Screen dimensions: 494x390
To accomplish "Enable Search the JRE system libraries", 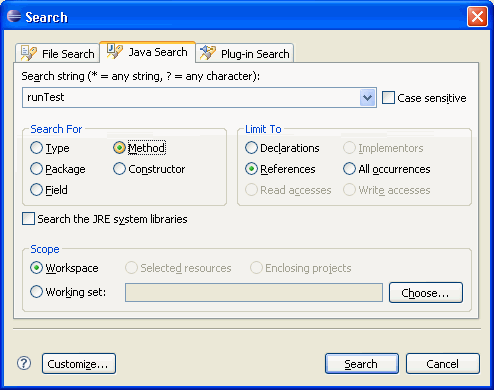I will click(105, 219).
